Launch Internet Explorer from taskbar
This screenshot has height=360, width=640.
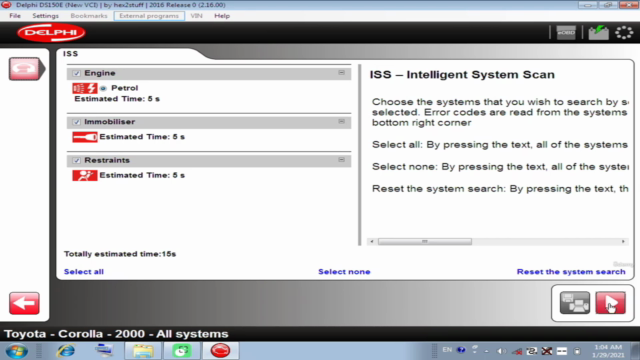66,351
